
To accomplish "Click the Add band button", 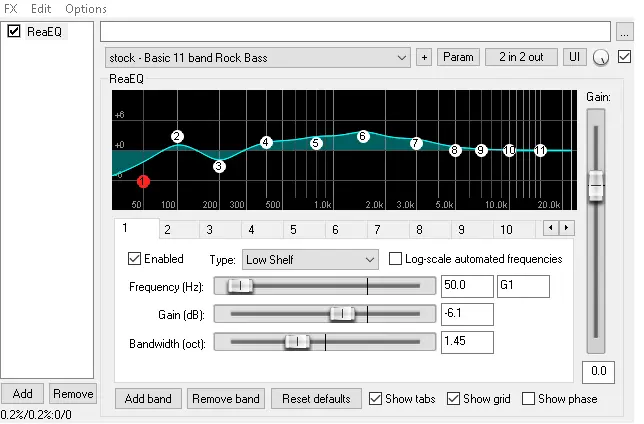I will point(148,399).
